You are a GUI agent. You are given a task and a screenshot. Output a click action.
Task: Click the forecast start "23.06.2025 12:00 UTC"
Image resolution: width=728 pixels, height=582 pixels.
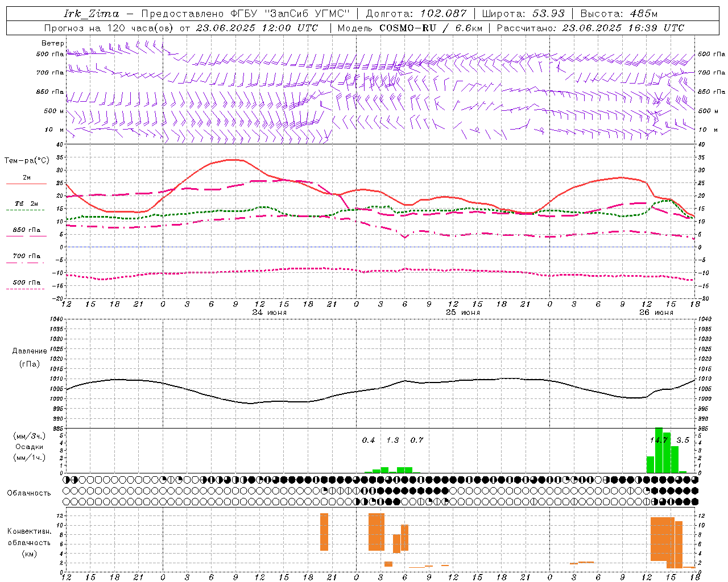pos(257,28)
